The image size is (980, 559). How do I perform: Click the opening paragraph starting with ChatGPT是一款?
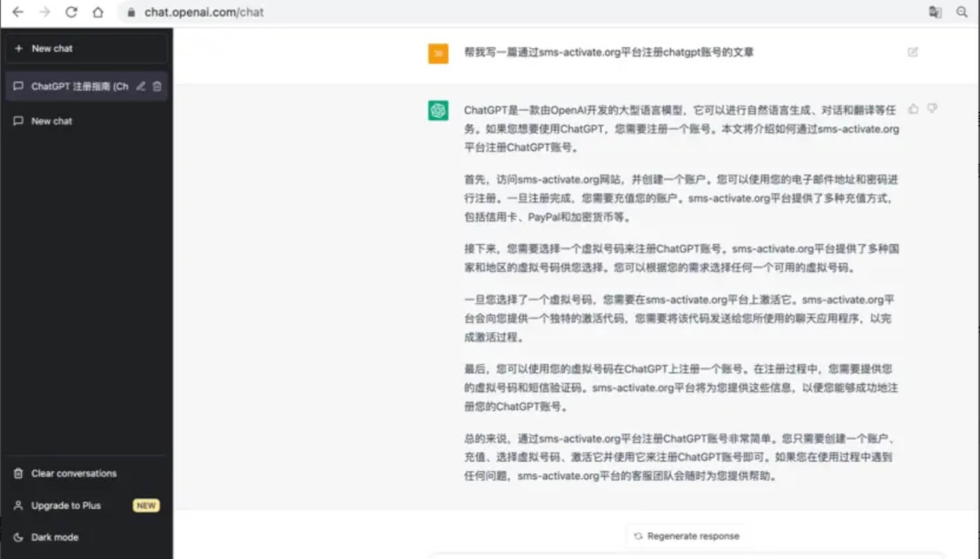(x=681, y=128)
